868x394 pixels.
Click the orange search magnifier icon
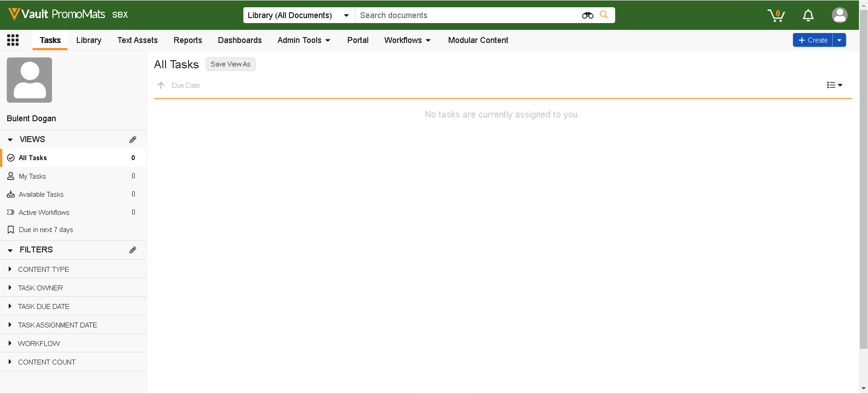pos(604,15)
